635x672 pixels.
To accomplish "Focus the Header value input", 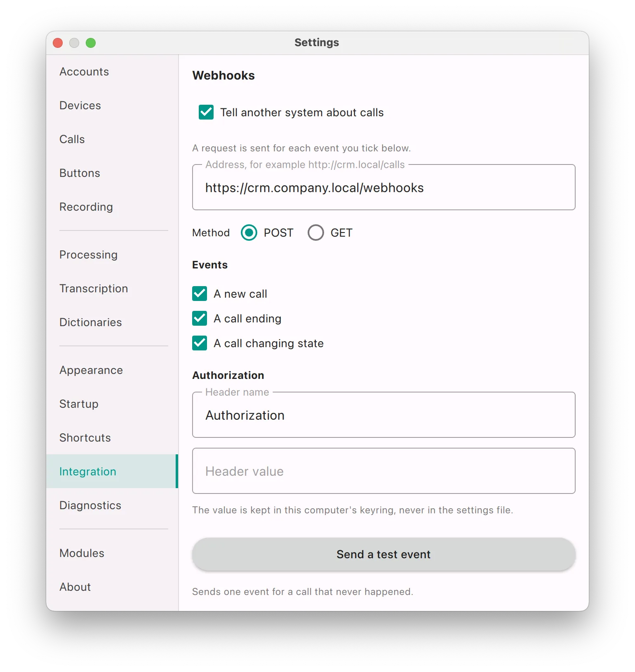I will (x=384, y=471).
